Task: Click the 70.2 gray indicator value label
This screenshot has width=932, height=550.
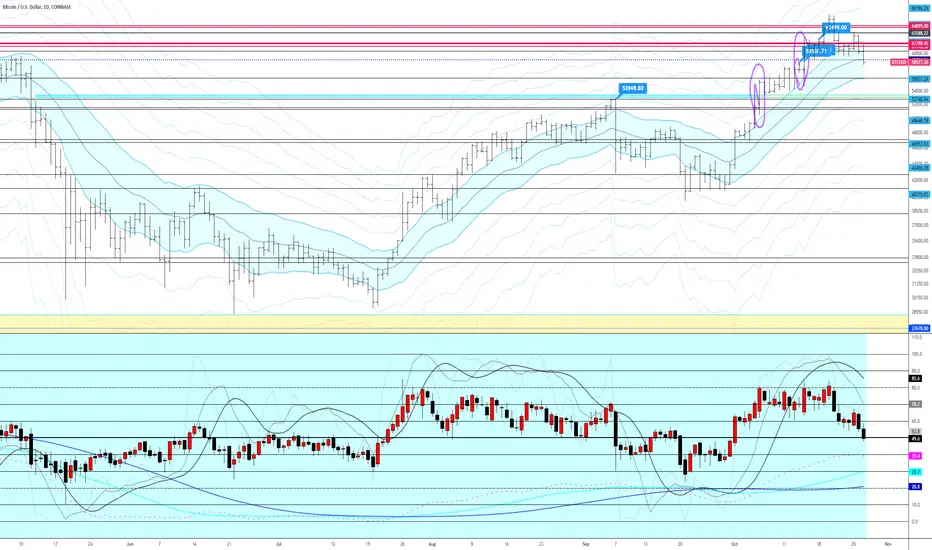Action: (x=915, y=404)
